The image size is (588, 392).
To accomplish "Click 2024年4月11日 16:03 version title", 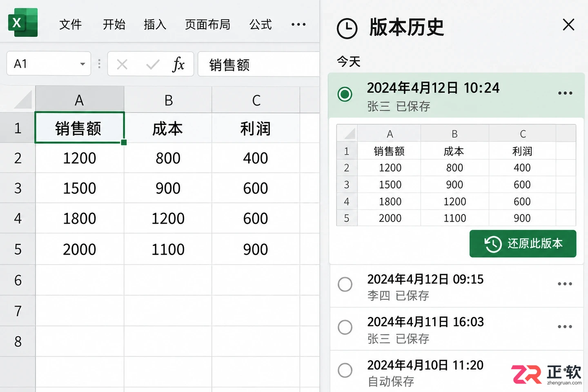I will [x=425, y=322].
